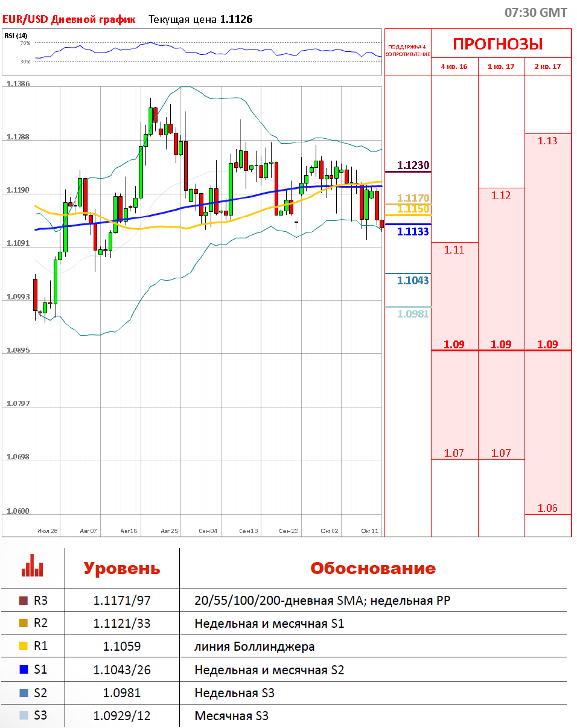
Task: Switch to the 1 кв. 17 forecast column
Action: pos(501,66)
